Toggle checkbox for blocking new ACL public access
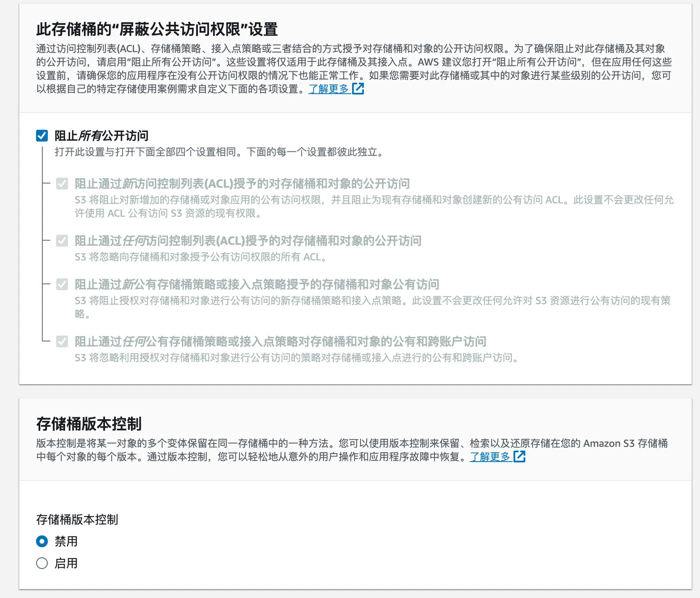The image size is (700, 598). click(x=62, y=184)
